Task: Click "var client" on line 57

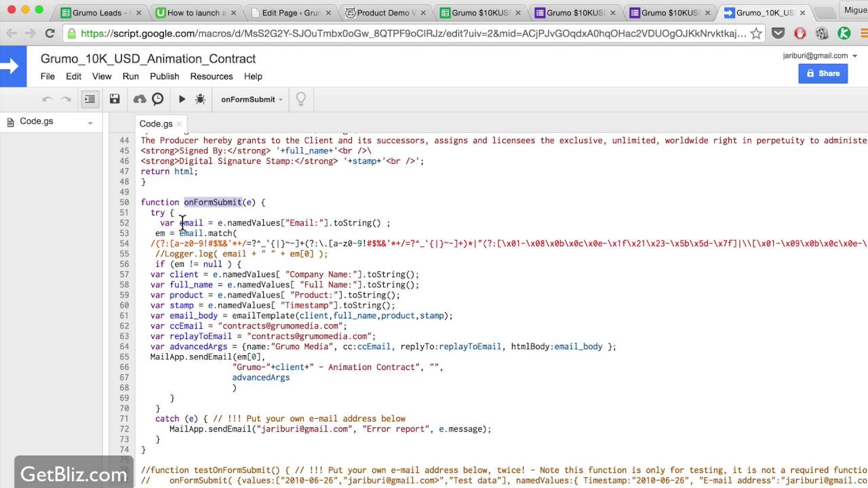Action: point(174,274)
